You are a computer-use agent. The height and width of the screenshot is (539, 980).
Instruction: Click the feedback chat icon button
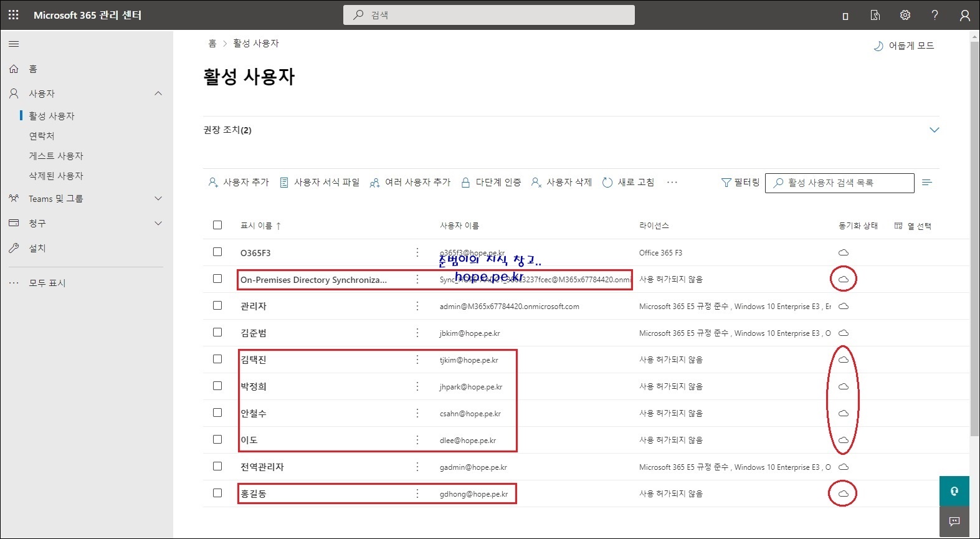click(x=954, y=521)
